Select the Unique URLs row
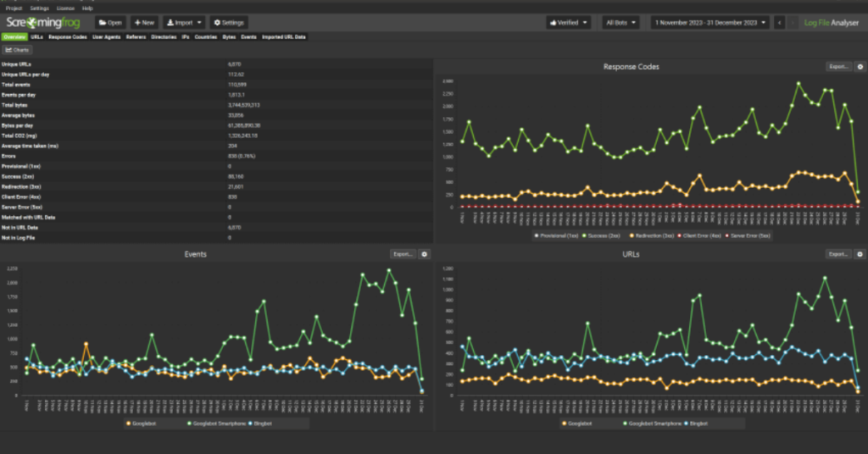This screenshot has width=868, height=454. [216, 64]
